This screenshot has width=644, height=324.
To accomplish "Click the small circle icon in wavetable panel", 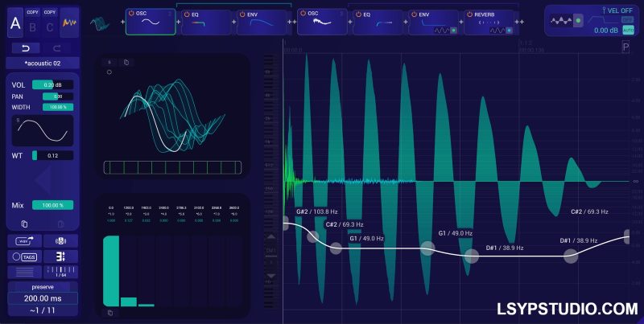I will (x=109, y=72).
